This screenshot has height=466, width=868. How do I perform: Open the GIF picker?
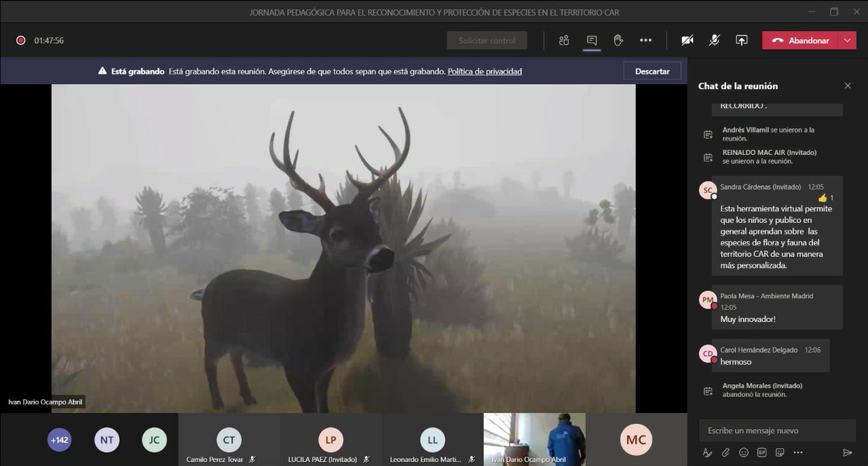(x=761, y=453)
